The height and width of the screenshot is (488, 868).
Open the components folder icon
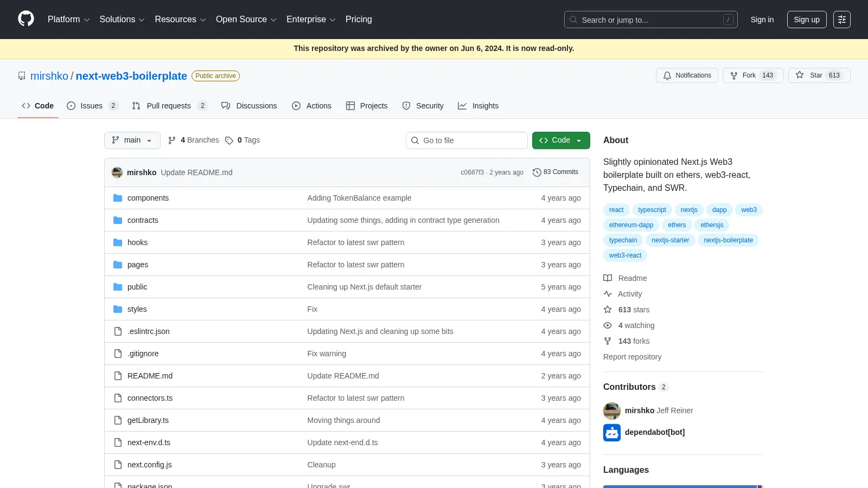coord(118,198)
